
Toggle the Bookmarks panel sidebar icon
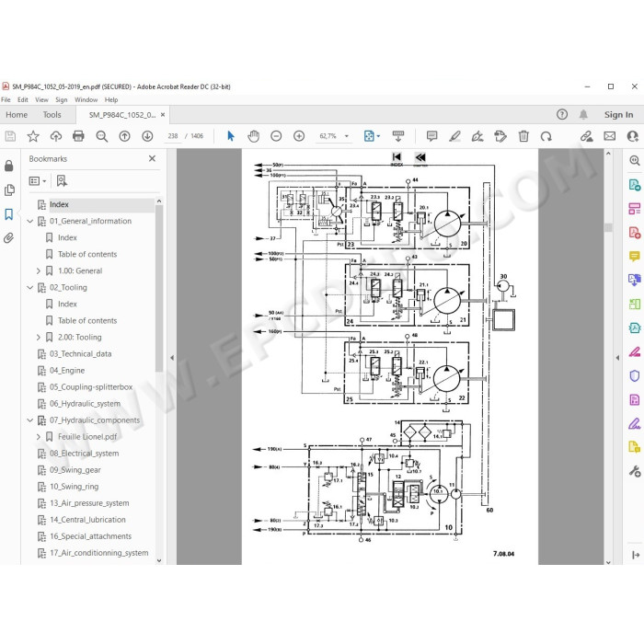coord(8,214)
